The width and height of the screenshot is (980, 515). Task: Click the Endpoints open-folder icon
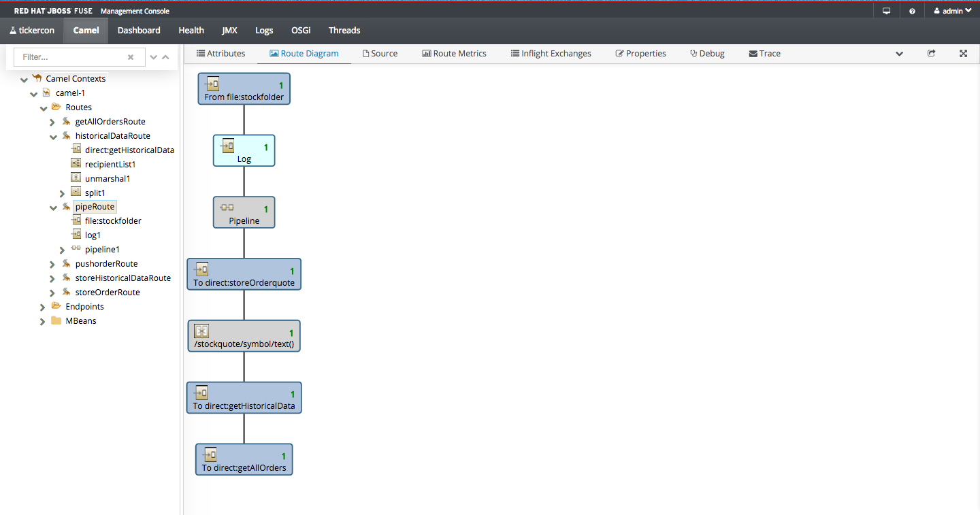coord(56,306)
